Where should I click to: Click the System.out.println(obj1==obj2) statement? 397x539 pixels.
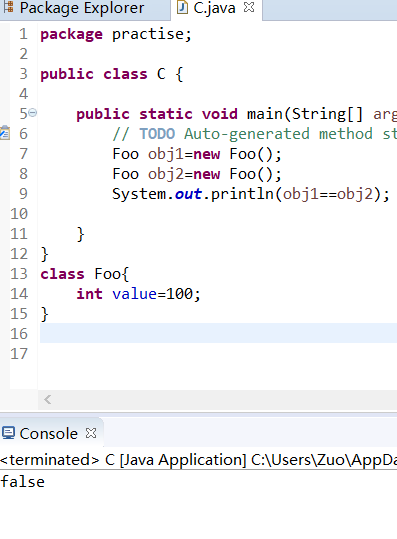pos(251,194)
